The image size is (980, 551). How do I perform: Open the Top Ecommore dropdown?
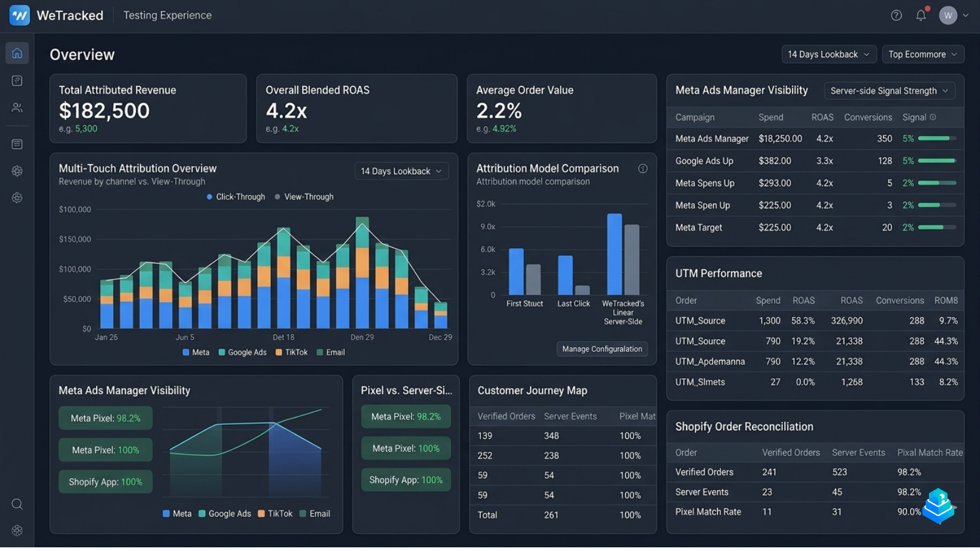pos(923,54)
